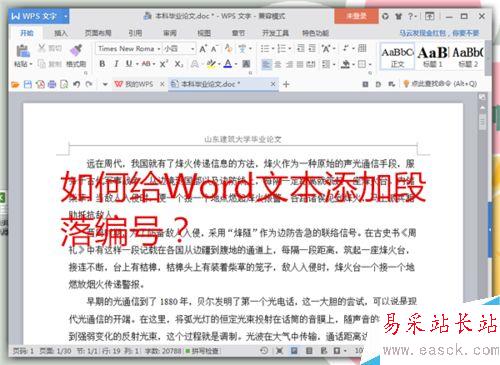The image size is (500, 365).
Task: Click the blue promotional link in ribbon
Action: tap(440, 33)
